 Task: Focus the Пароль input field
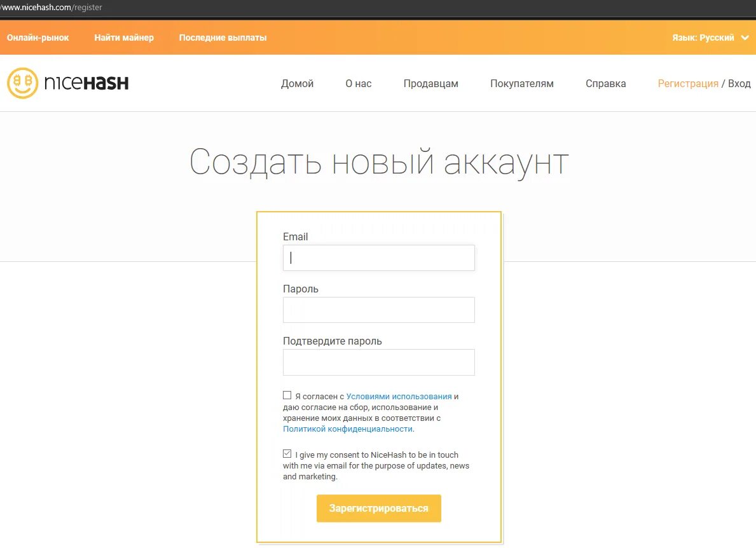click(378, 310)
